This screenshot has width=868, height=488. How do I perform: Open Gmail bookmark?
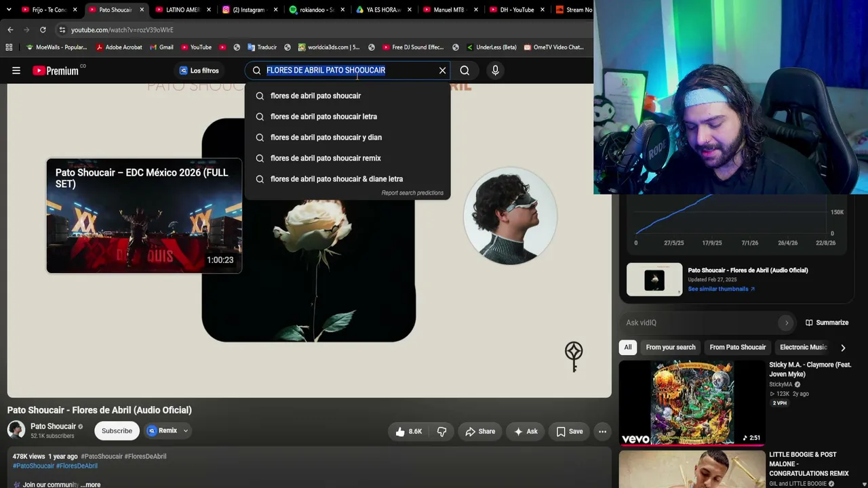coord(161,47)
